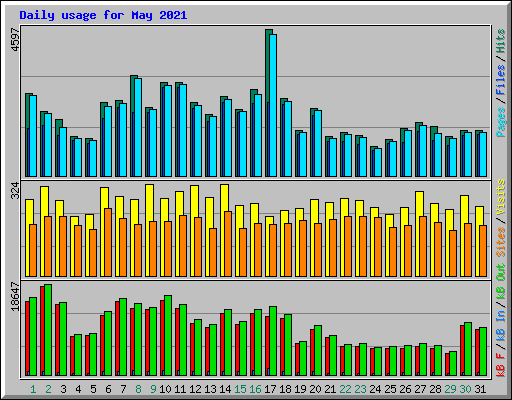512x400 pixels.
Task: Click the chart title 'Daily usage for May 2021'
Action: (x=103, y=15)
